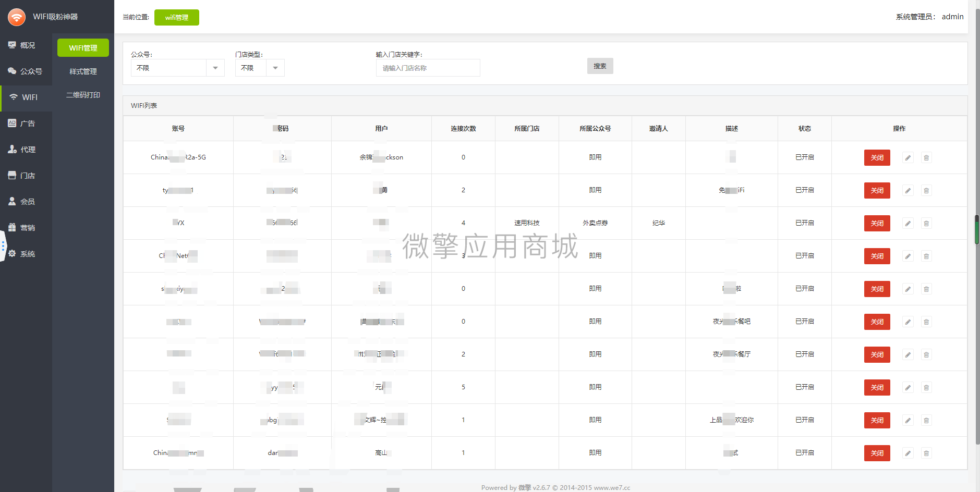Delete the 免...iFi description row trash icon
This screenshot has height=492, width=980.
point(926,190)
